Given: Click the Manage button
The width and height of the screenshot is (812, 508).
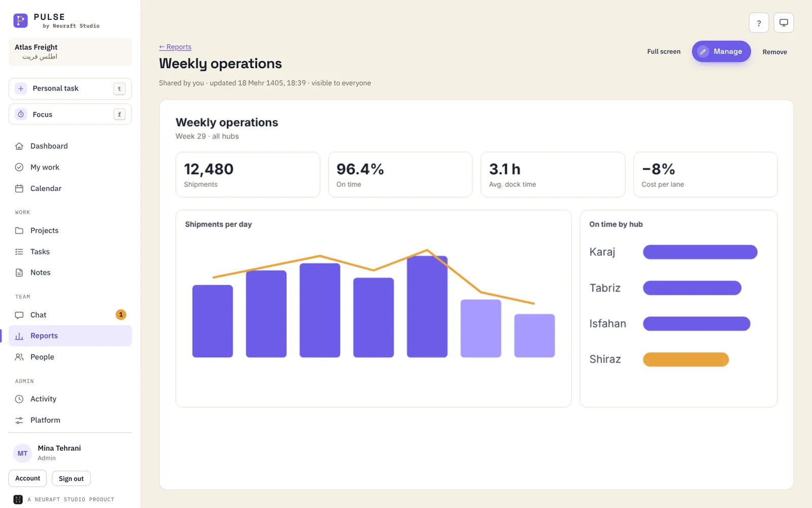Looking at the screenshot, I should click(x=721, y=51).
